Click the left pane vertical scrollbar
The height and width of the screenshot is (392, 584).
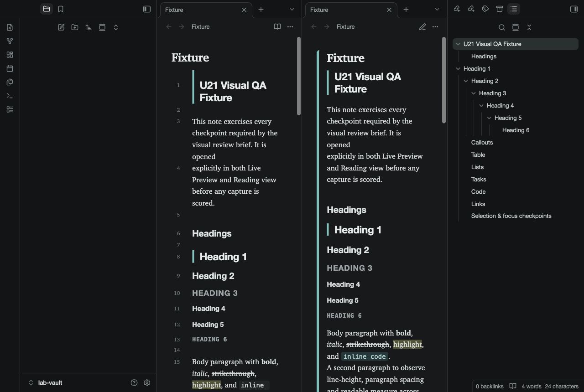(299, 76)
